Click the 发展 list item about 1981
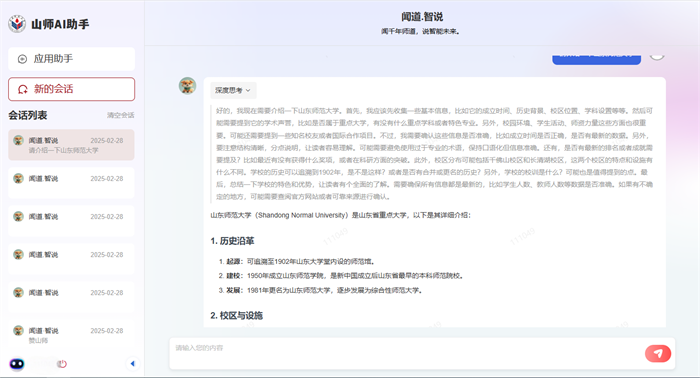This screenshot has width=700, height=378. (x=320, y=290)
